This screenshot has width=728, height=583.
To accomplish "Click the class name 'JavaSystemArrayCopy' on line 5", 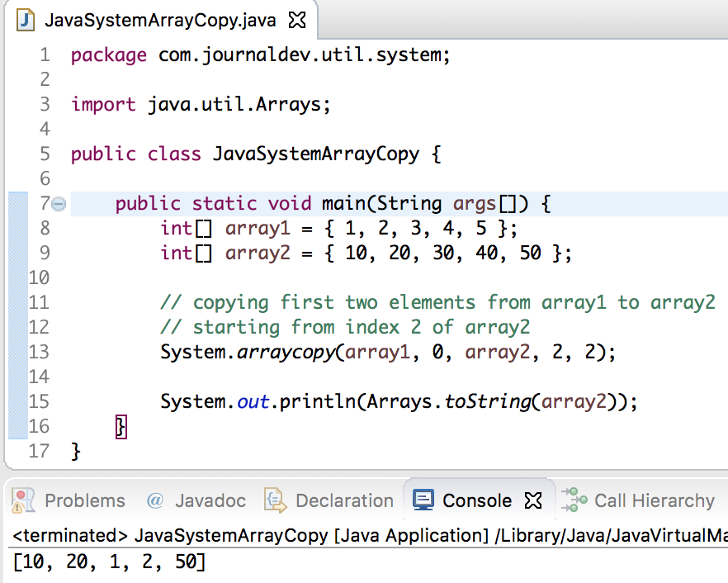I will tap(315, 154).
